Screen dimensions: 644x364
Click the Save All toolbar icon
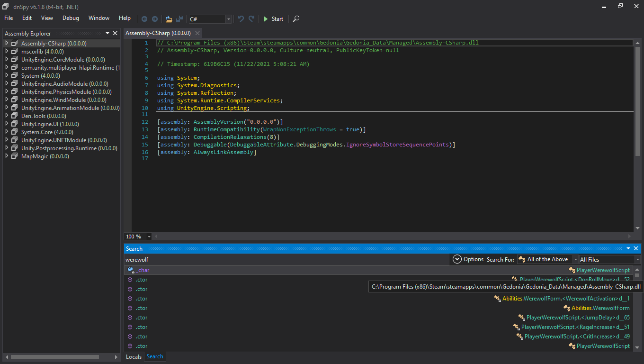pyautogui.click(x=179, y=19)
